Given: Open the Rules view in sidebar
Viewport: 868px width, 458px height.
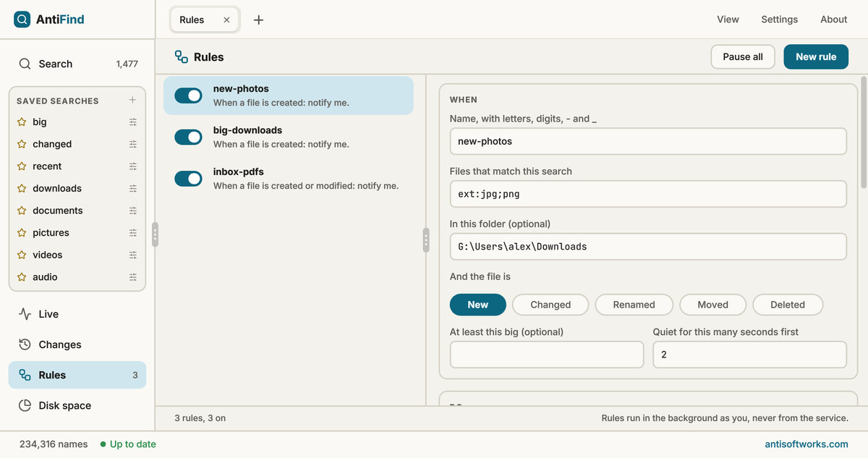Looking at the screenshot, I should (77, 375).
